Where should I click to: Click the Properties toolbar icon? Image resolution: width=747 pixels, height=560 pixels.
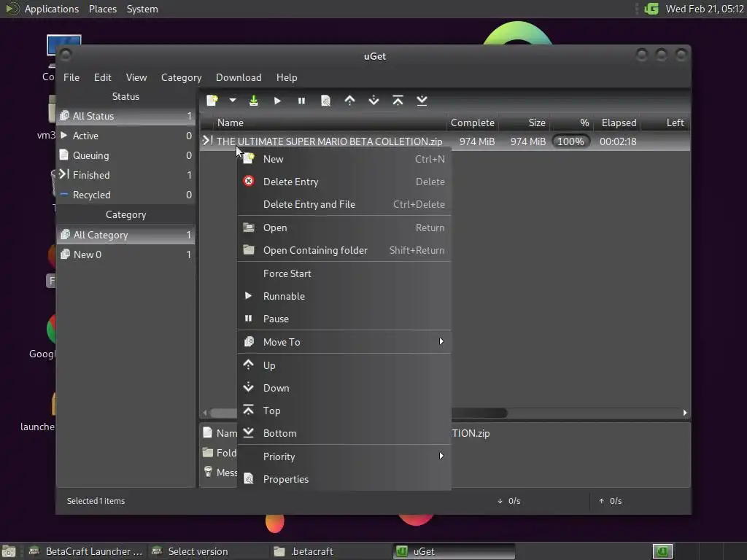click(x=326, y=101)
